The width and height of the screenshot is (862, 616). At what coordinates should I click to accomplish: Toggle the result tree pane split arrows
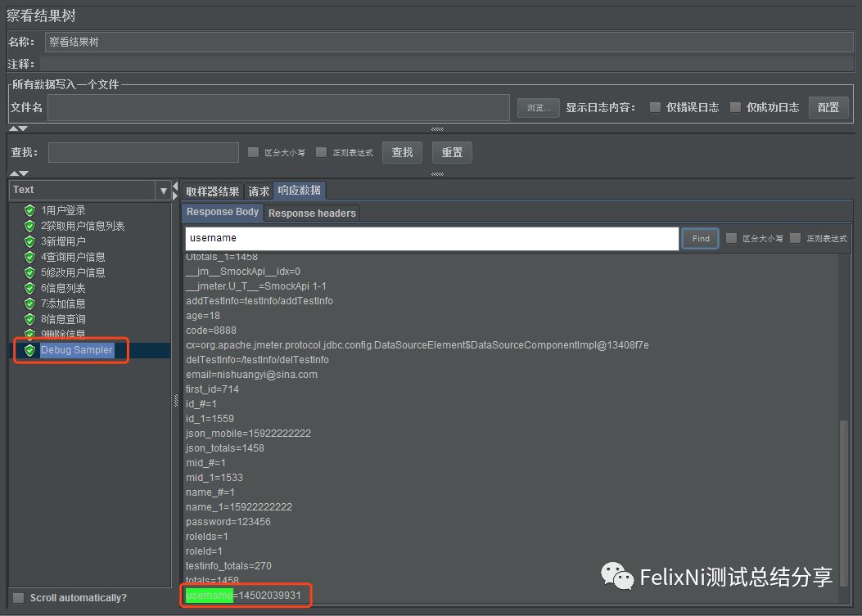[175, 191]
